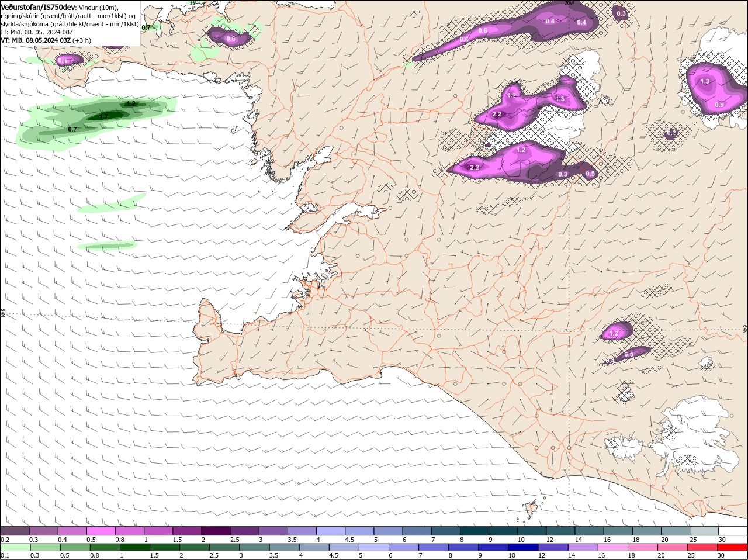Click the 4.5 label in the rain legend

pyautogui.click(x=333, y=555)
